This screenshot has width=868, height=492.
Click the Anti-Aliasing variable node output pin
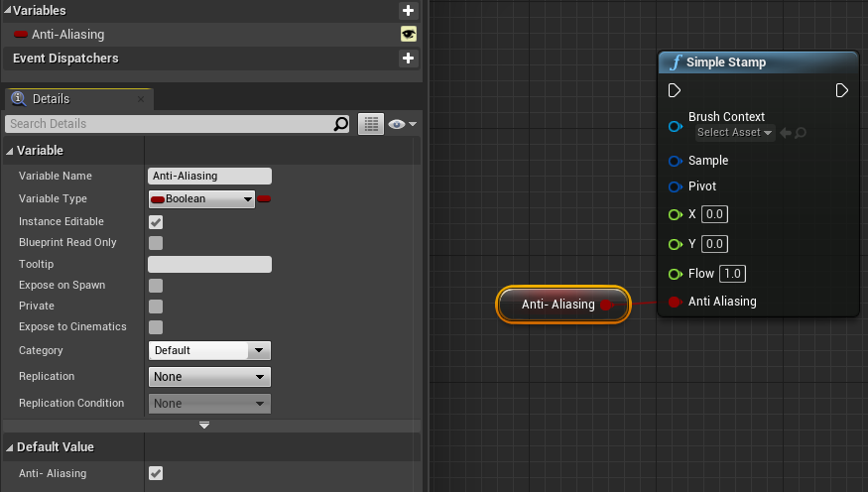click(605, 305)
